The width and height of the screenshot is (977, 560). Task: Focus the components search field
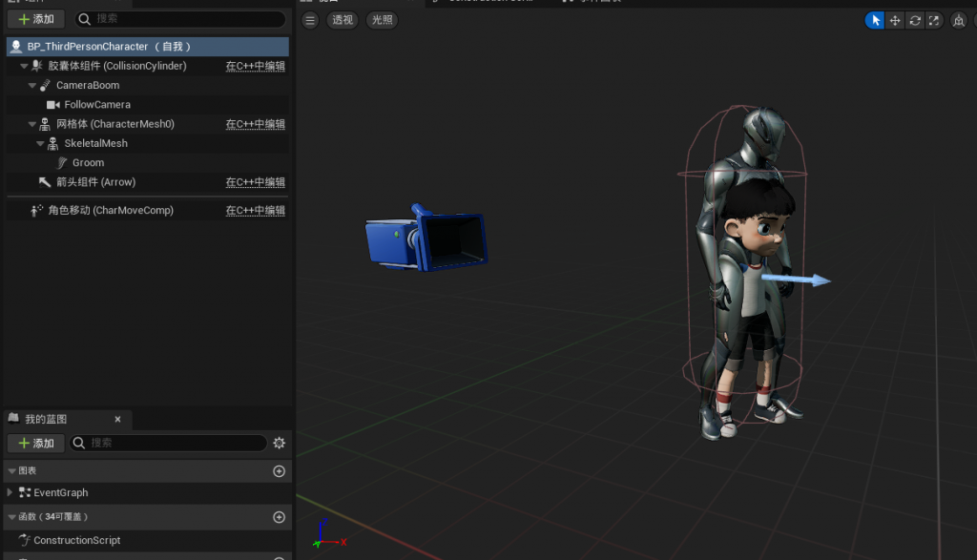[x=180, y=19]
